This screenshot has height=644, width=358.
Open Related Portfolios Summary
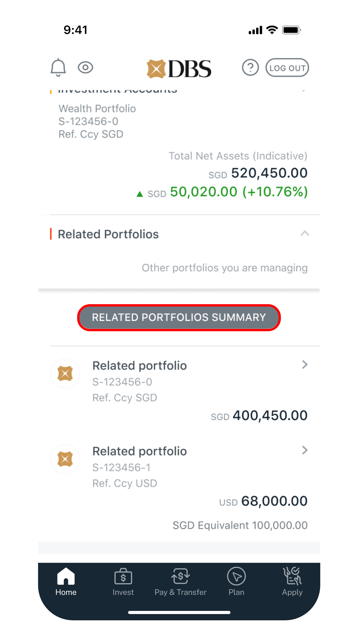179,317
